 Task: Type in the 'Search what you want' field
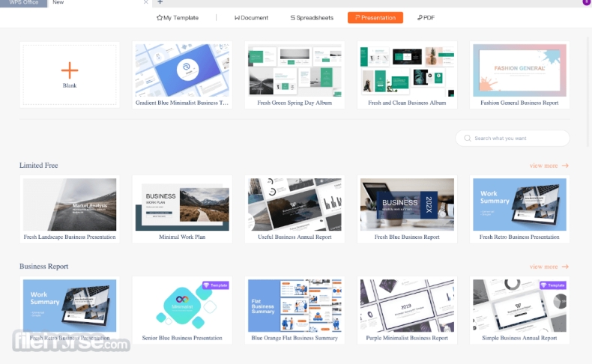(x=517, y=139)
